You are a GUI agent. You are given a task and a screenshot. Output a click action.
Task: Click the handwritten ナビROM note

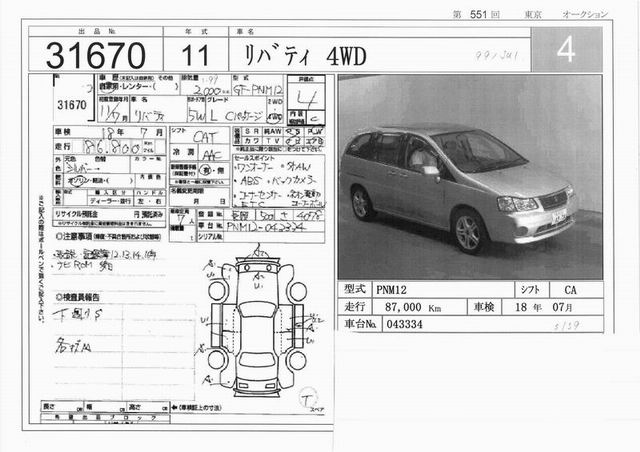tap(84, 266)
